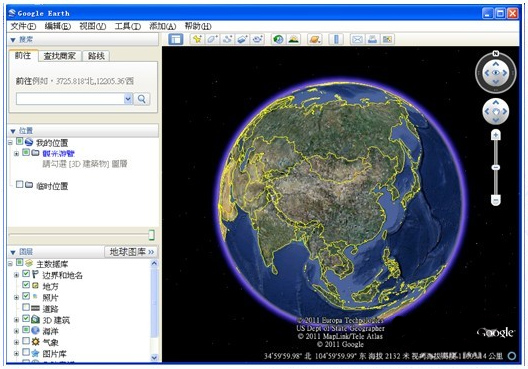
Task: Select the add path tool
Action: (227, 39)
